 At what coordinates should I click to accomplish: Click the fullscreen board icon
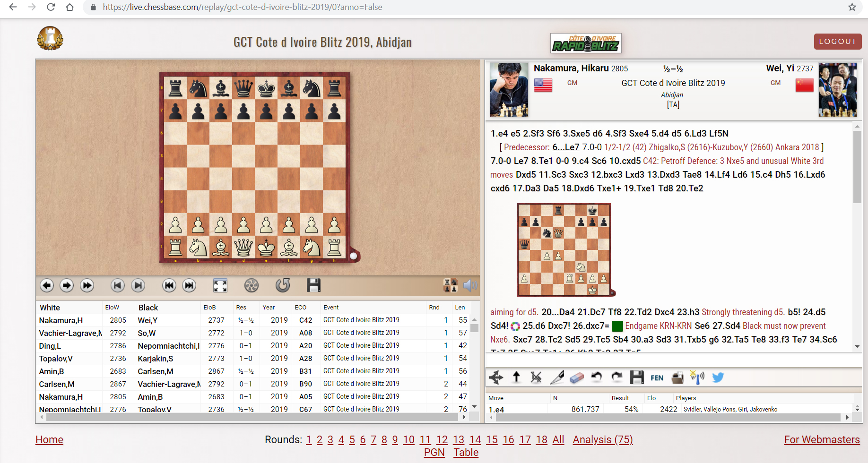(220, 285)
